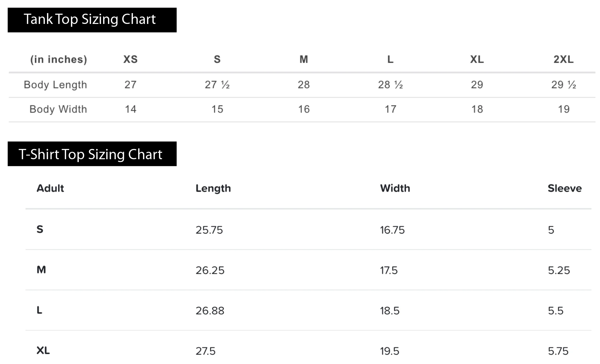Viewport: 600px width, 364px height.
Task: Click the "(in inches)" label
Action: point(59,59)
